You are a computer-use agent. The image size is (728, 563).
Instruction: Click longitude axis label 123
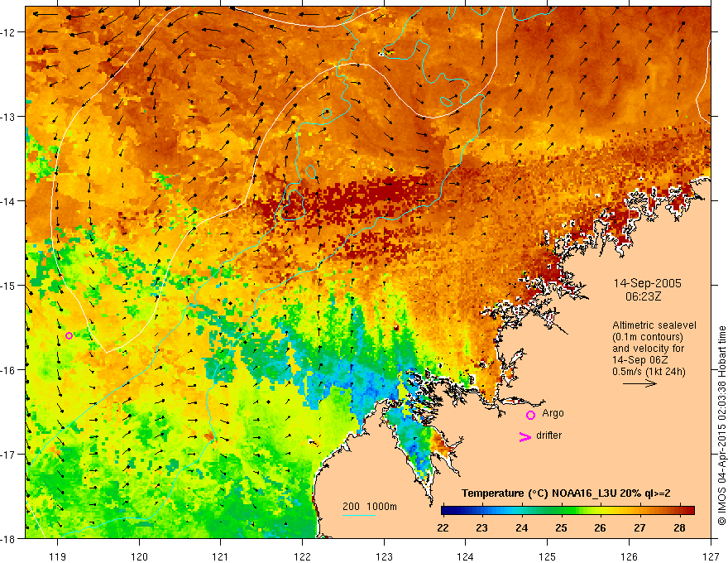(x=384, y=556)
